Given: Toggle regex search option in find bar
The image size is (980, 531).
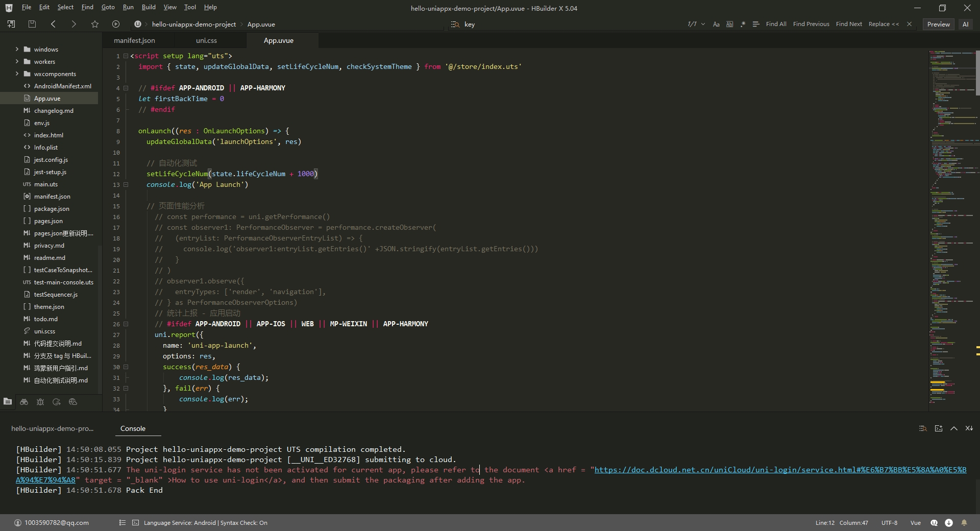Looking at the screenshot, I should point(743,24).
